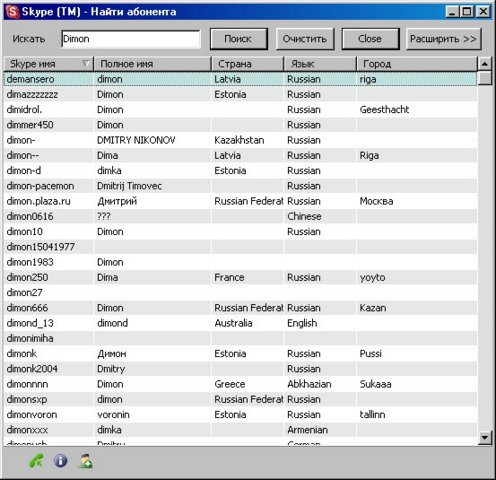This screenshot has width=496, height=480.
Task: Select the demansero row
Action: [x=240, y=79]
